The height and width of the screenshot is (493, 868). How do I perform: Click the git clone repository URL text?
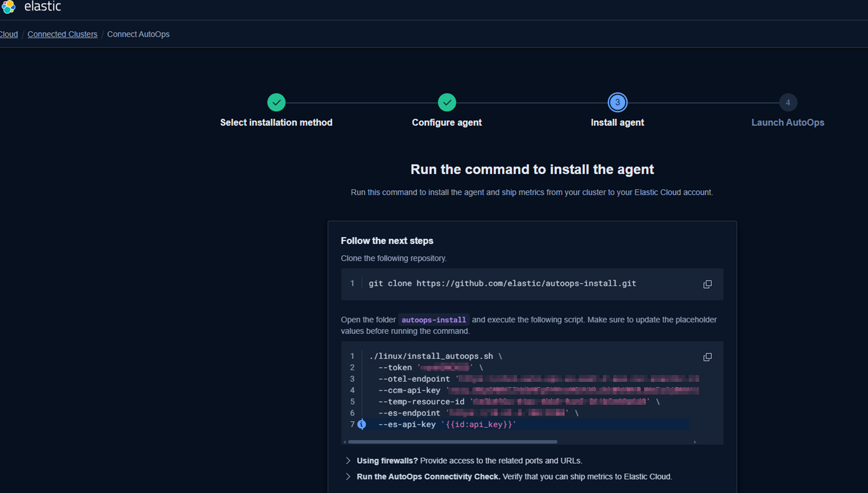526,283
